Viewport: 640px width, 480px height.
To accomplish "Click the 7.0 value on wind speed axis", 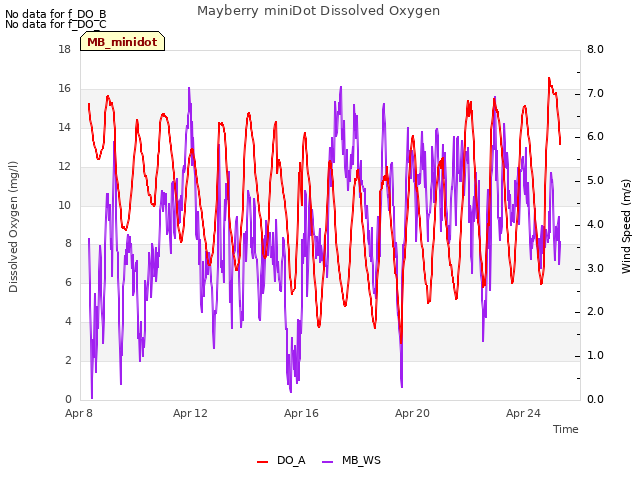I will pos(595,93).
